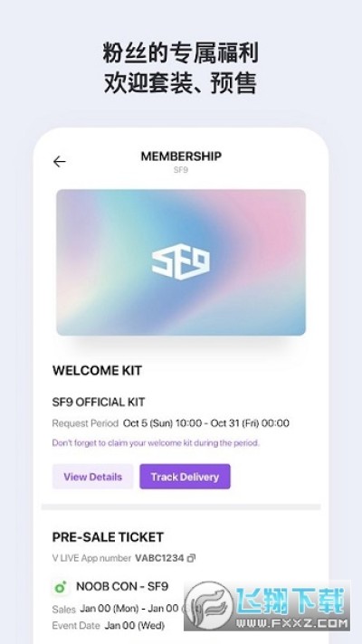This screenshot has width=362, height=644.
Task: Tap the back arrow icon
Action: [59, 162]
